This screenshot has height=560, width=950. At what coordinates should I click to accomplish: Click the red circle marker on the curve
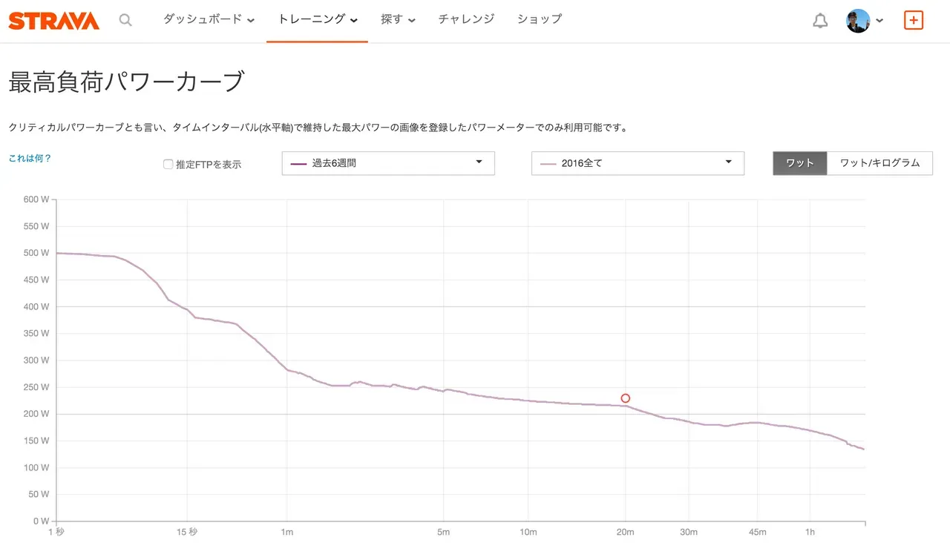pos(625,398)
